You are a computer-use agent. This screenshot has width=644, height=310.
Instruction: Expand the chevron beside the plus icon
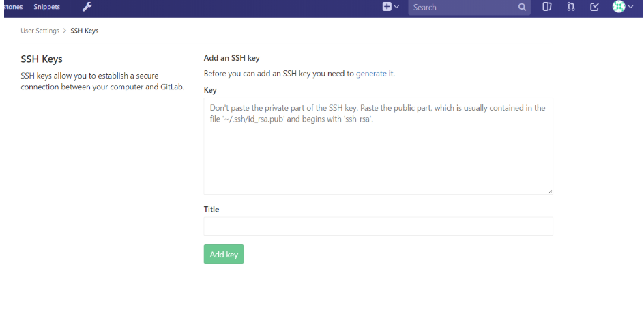[x=396, y=7]
